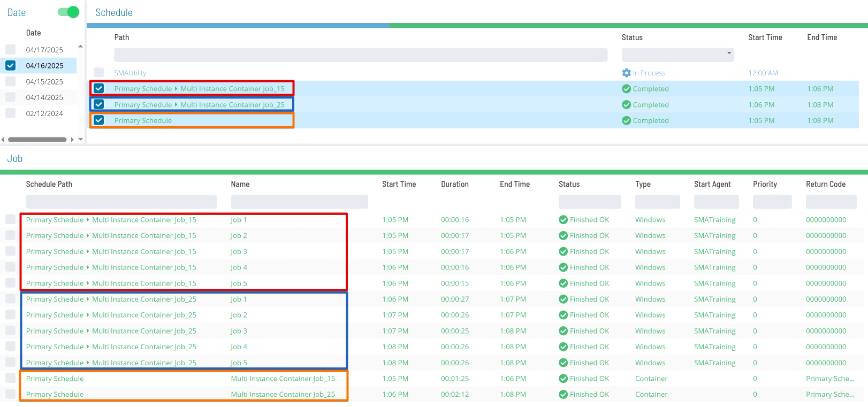Click the job Return Code filter field
Image resolution: width=868 pixels, height=407 pixels.
[x=831, y=202]
